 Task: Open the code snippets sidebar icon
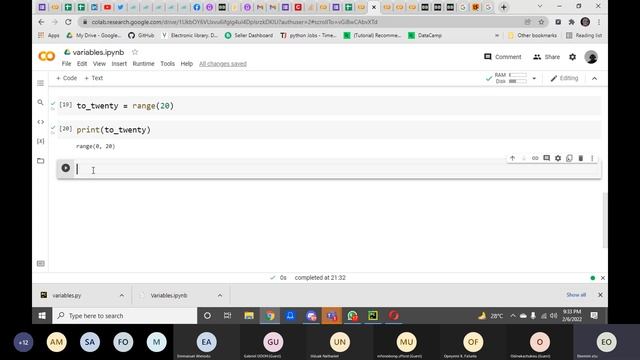point(40,122)
